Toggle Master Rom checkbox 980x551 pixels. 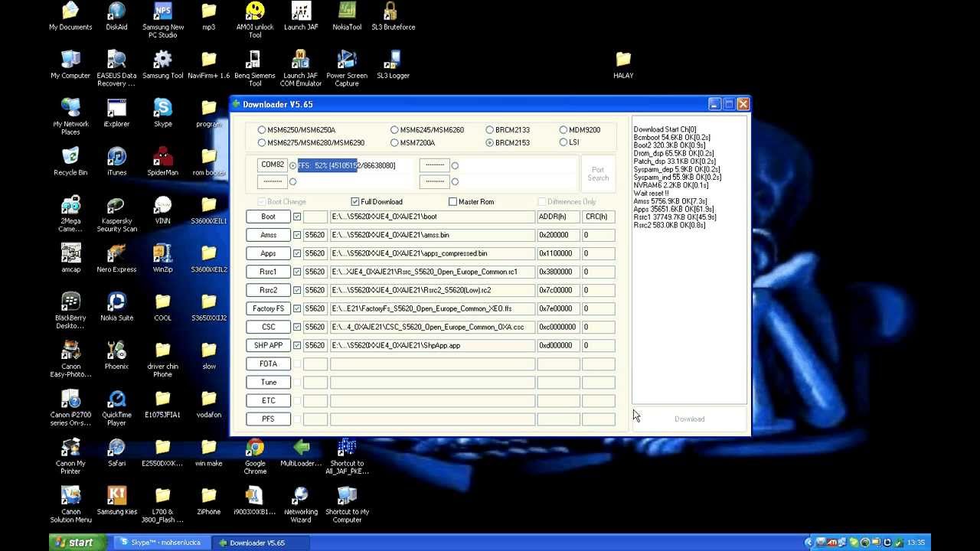(453, 202)
